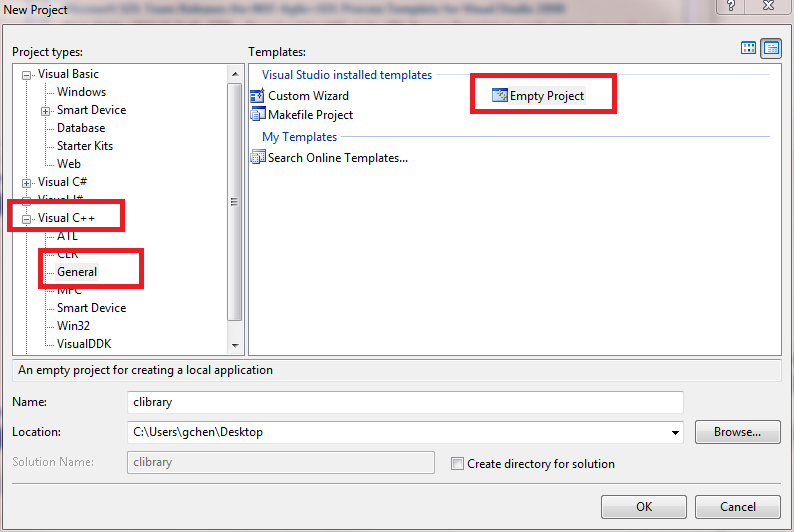The image size is (794, 532).
Task: Select Database project type
Action: coord(81,128)
